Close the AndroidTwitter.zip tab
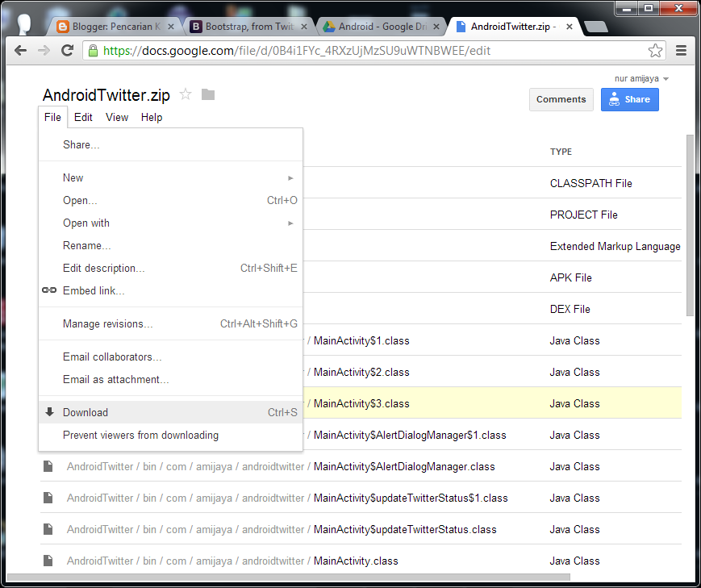The height and width of the screenshot is (588, 701). pos(570,27)
